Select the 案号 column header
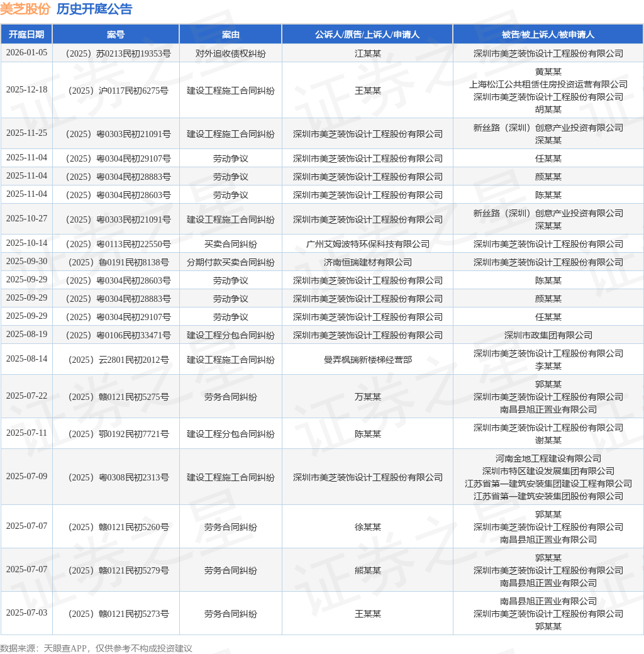The width and height of the screenshot is (644, 654). point(116,34)
